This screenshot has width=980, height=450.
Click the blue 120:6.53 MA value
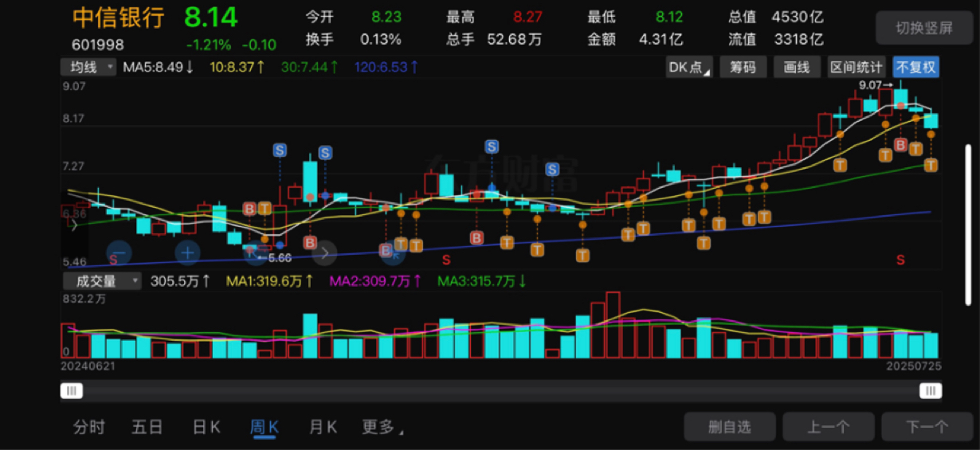pos(386,68)
